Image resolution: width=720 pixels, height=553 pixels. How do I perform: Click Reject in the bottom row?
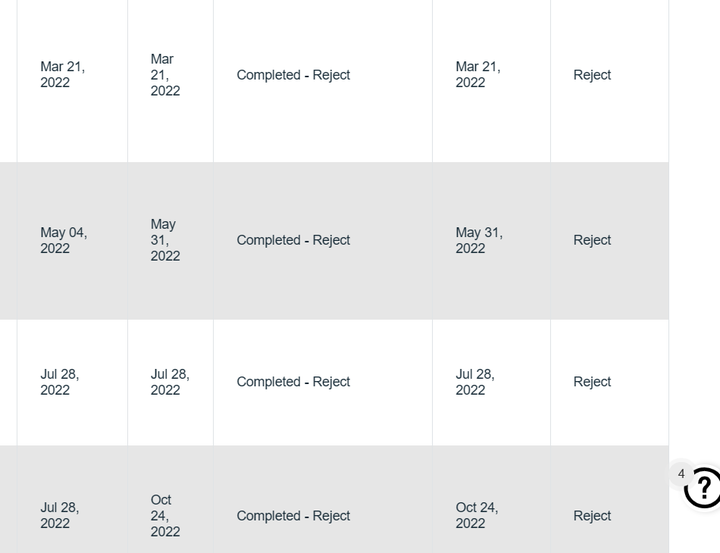tap(592, 516)
